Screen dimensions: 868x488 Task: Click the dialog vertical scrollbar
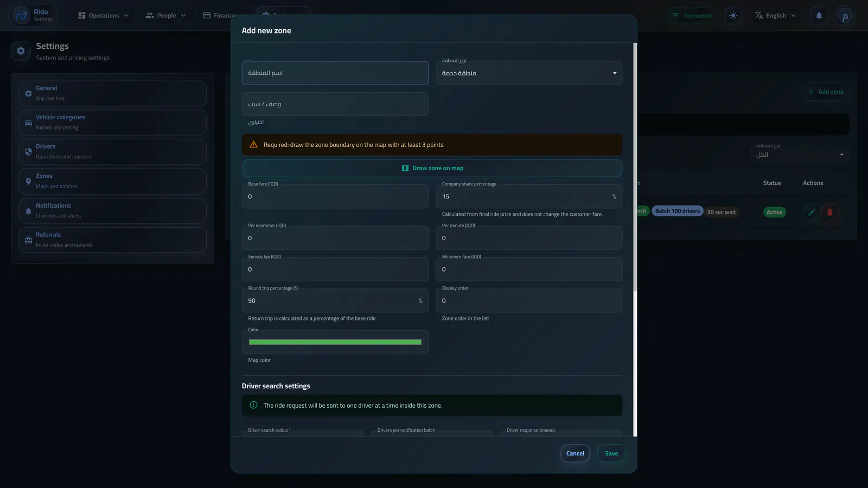click(635, 166)
